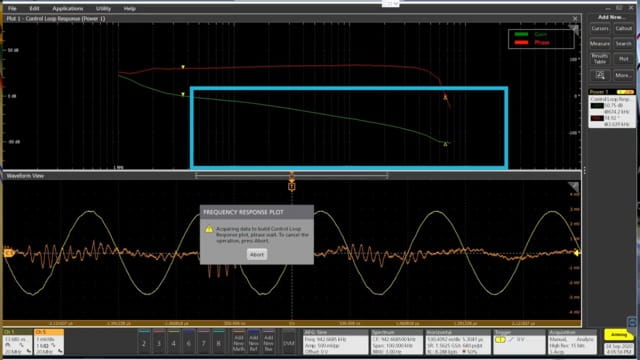Turn on channel 7
The height and width of the screenshot is (360, 640).
coord(203,342)
